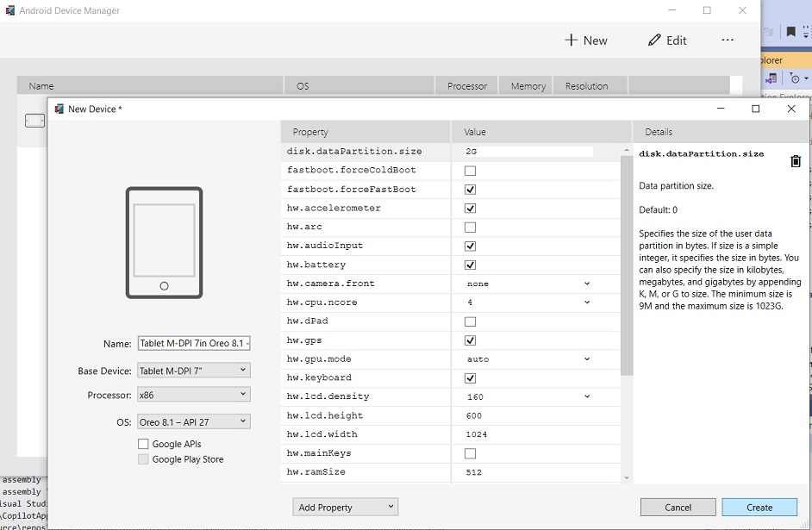This screenshot has height=530, width=812.
Task: Click bookmark icon in Visual Studio toolbar
Action: (790, 32)
